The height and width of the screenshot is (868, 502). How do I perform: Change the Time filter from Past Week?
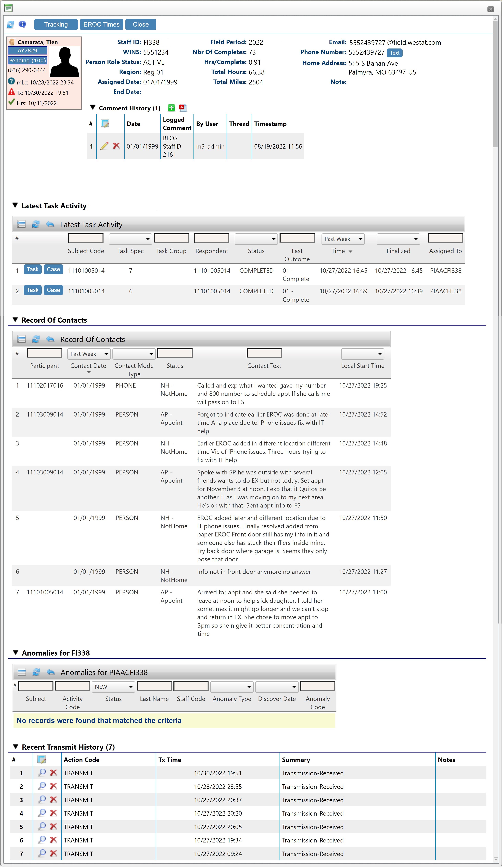343,239
